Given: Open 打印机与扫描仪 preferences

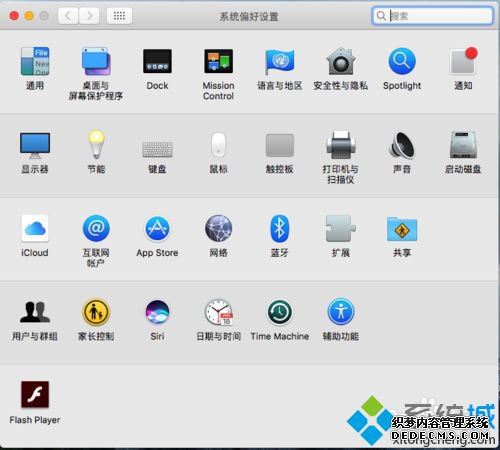Looking at the screenshot, I should click(x=340, y=145).
